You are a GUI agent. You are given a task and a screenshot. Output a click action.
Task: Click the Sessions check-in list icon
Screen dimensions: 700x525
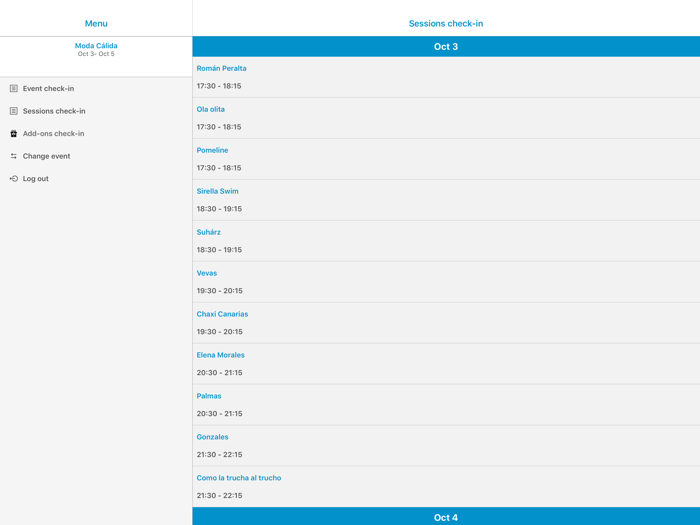[14, 111]
